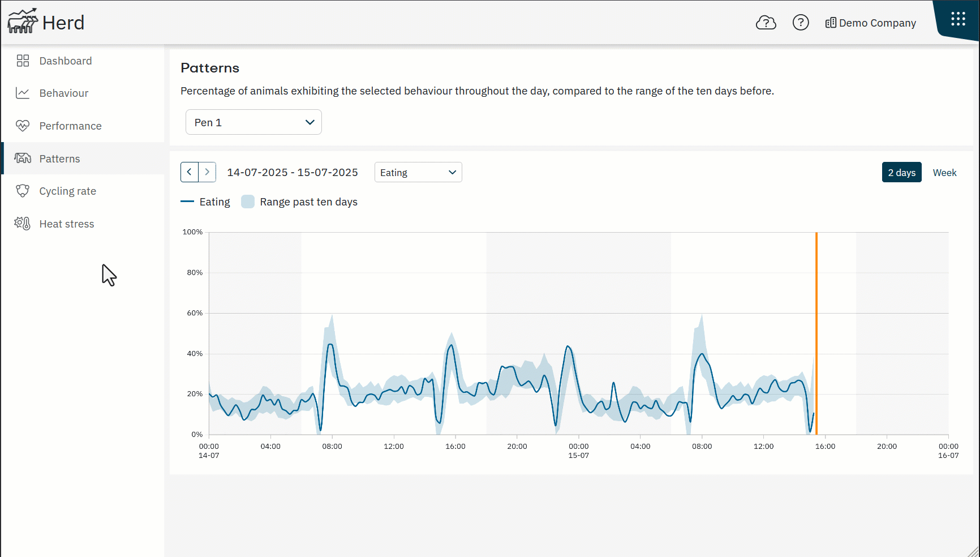This screenshot has height=557, width=980.
Task: Click the Heat stress thermometer icon
Action: tap(23, 224)
